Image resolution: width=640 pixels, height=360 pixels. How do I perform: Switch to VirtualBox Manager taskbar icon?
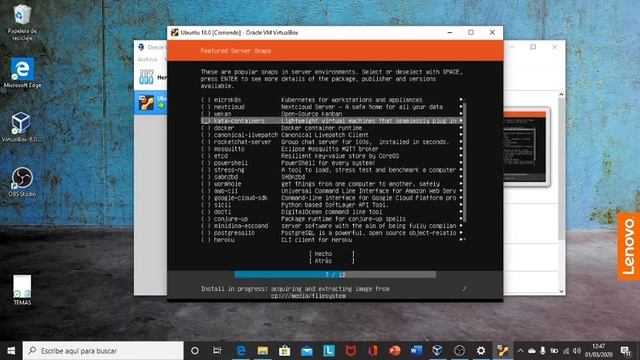tap(438, 351)
